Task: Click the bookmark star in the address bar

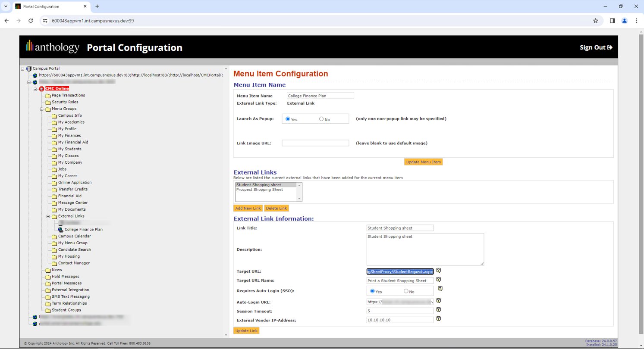Action: pos(595,20)
